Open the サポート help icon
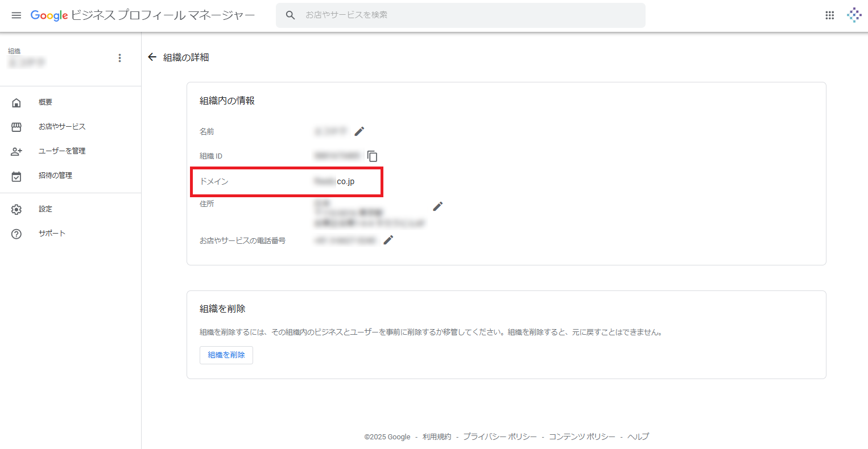This screenshot has height=449, width=868. pyautogui.click(x=17, y=232)
